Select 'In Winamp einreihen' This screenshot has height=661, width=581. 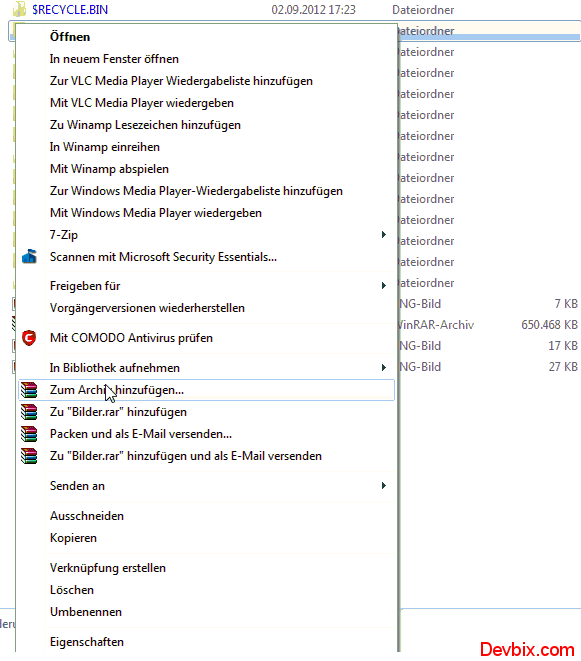coord(207,147)
